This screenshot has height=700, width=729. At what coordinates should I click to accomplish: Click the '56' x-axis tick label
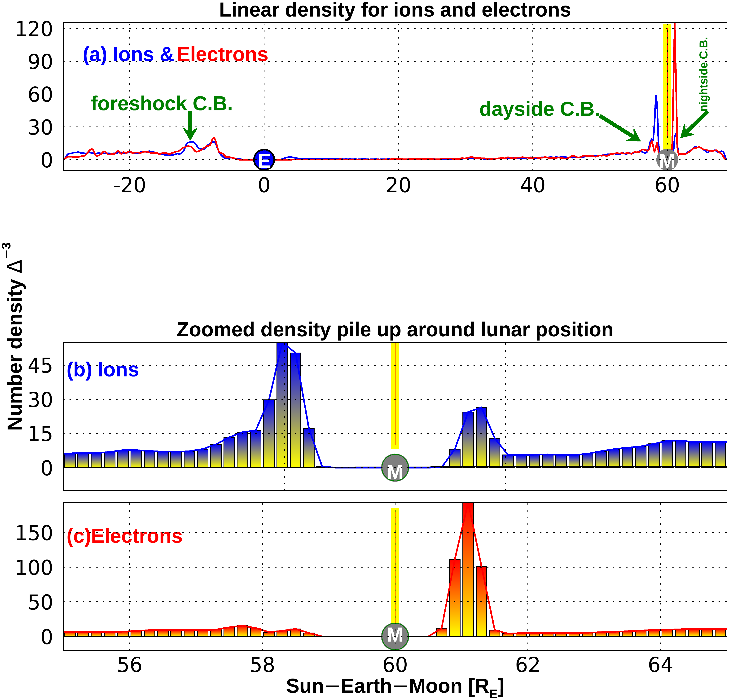129,665
